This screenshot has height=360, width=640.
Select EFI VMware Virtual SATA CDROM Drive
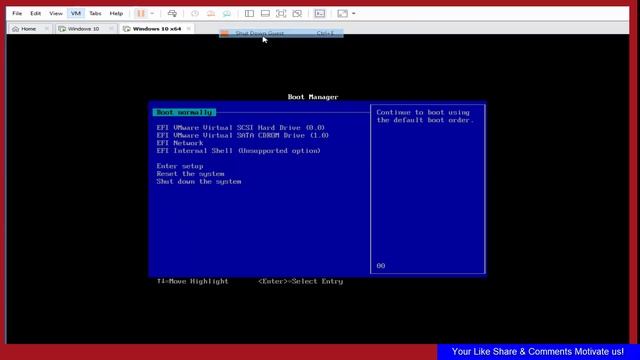242,136
